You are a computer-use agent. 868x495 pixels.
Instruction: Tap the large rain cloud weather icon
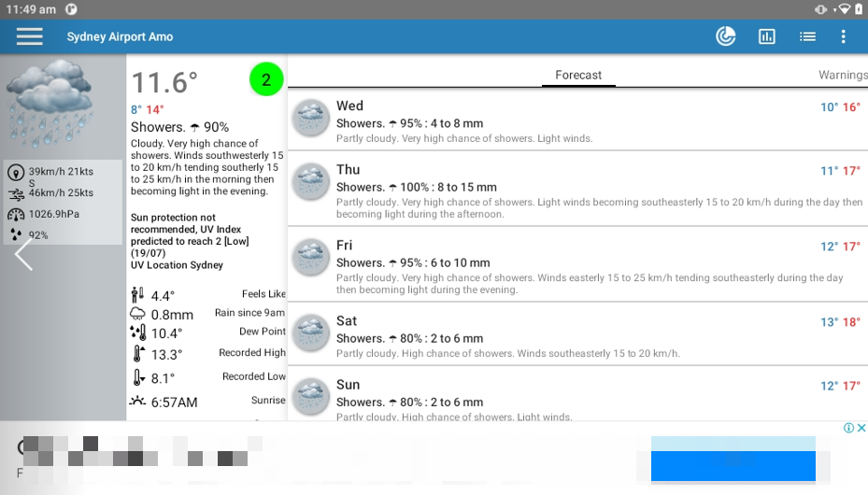point(50,104)
